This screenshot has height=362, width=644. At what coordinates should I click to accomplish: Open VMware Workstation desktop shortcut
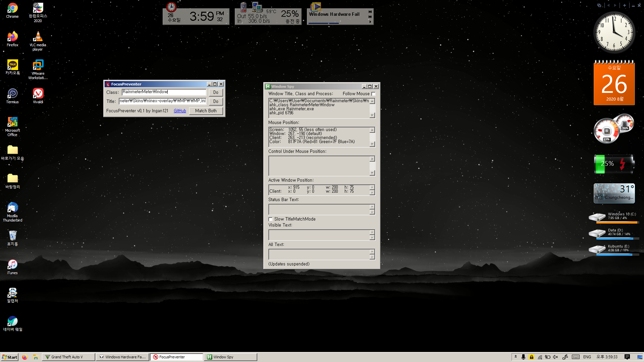pos(38,65)
